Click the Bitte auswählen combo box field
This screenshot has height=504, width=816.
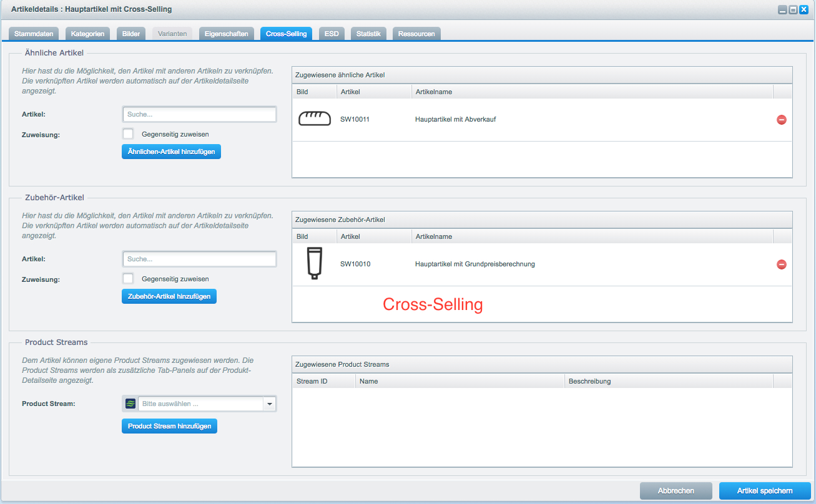[x=200, y=404]
